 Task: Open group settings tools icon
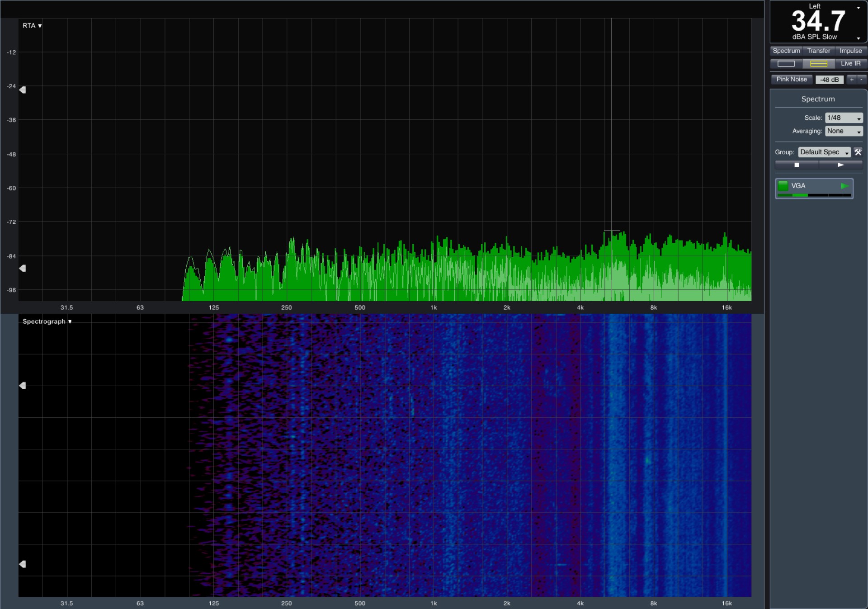(x=858, y=152)
